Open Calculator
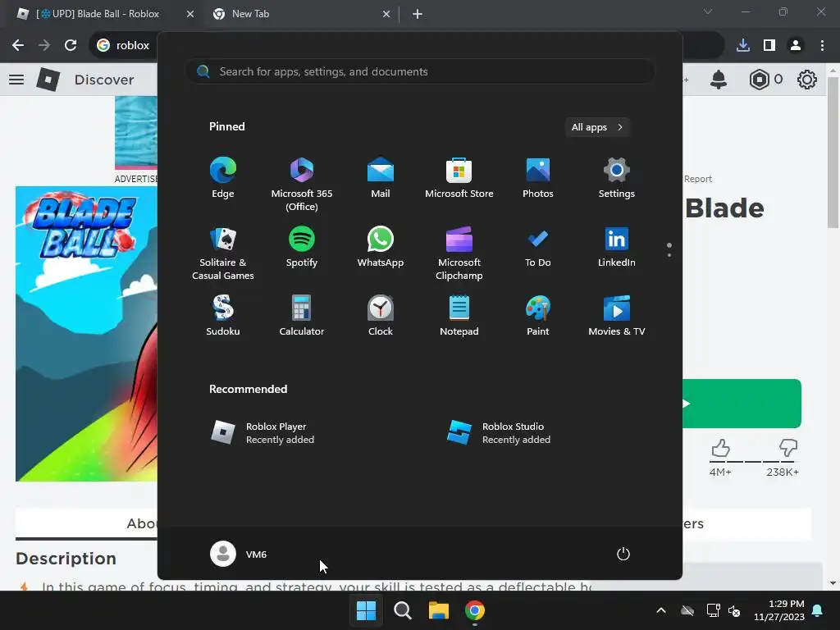Viewport: 840px width, 630px height. click(302, 316)
